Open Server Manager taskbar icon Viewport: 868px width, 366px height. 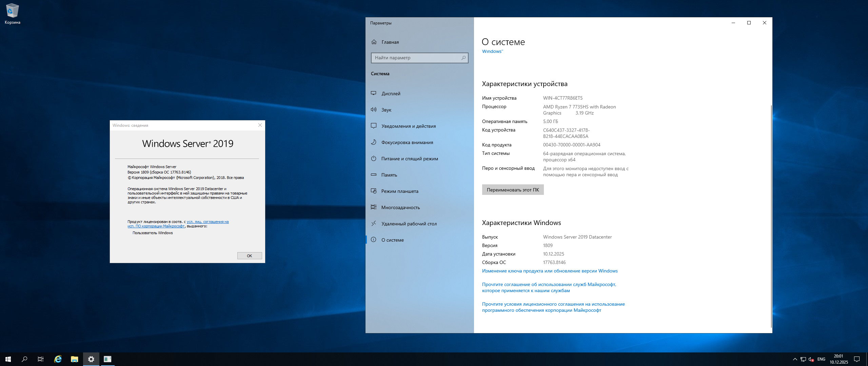click(x=107, y=359)
